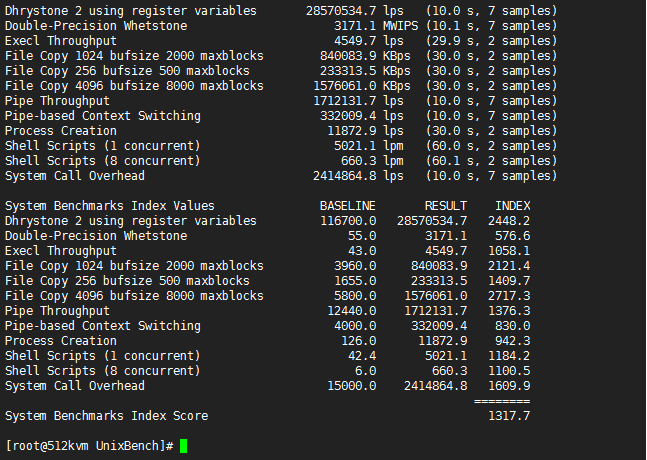Click the green terminal cursor block
The height and width of the screenshot is (460, 647).
(x=183, y=445)
